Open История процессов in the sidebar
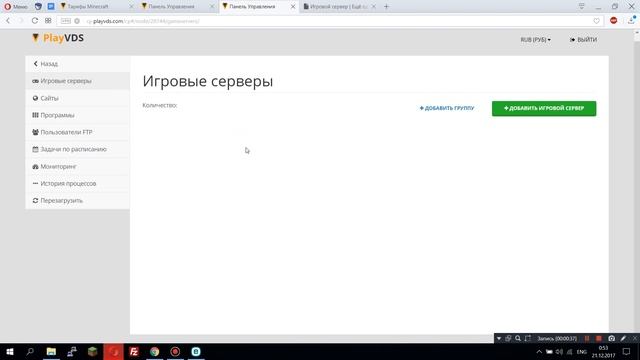The image size is (640, 360). [x=78, y=184]
